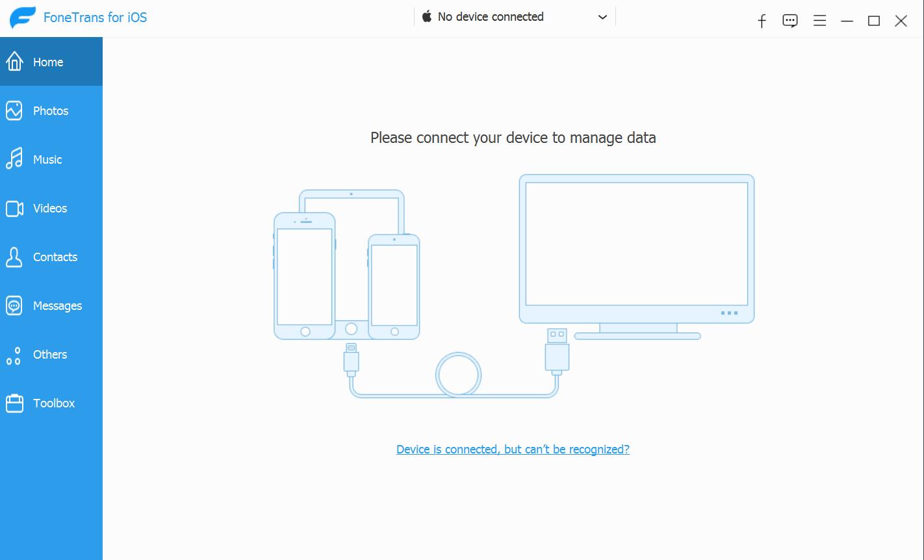Screen dimensions: 924x560
Task: Click the feedback chat icon in title bar
Action: [790, 21]
